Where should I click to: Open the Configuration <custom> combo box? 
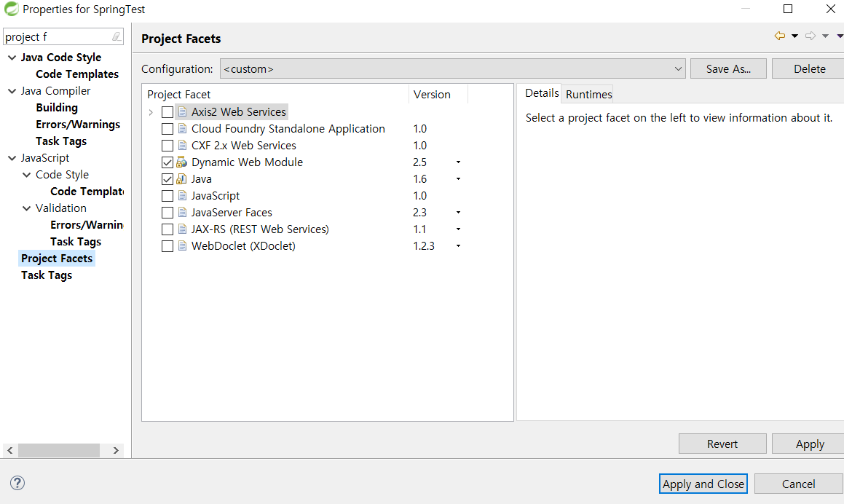(x=453, y=69)
